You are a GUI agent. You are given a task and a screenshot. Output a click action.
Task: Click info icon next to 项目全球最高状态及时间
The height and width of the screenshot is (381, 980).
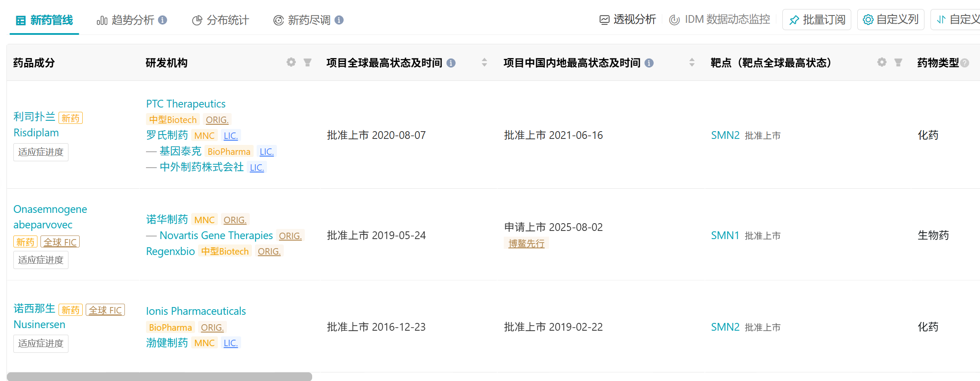(x=451, y=63)
